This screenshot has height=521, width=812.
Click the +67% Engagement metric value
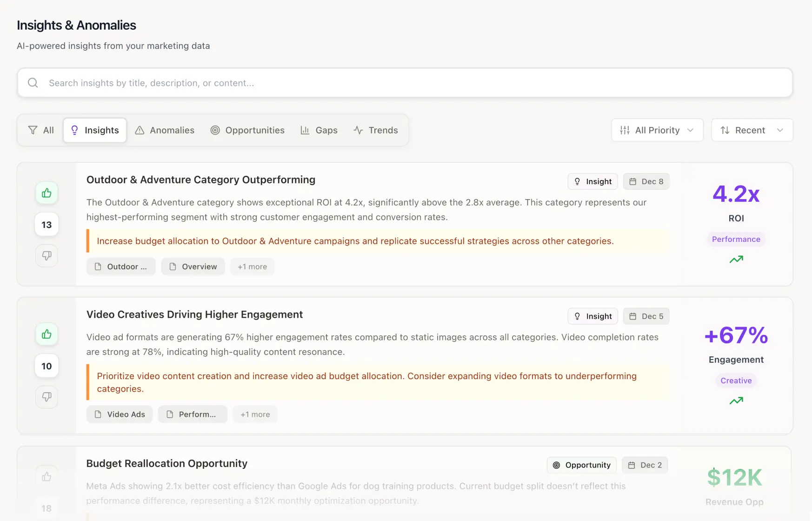(x=736, y=335)
